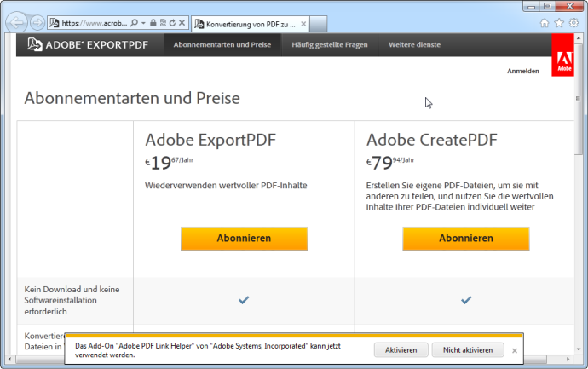588x369 pixels.
Task: Click Abonnieren under Adobe CreatePDF
Action: point(465,239)
